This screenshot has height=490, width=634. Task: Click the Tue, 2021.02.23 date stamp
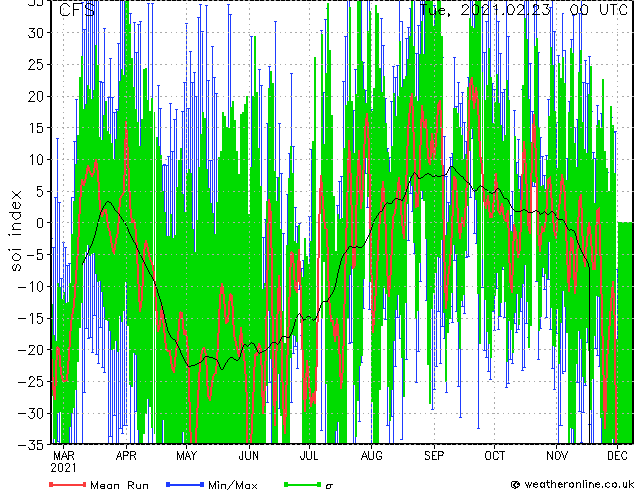tap(485, 10)
